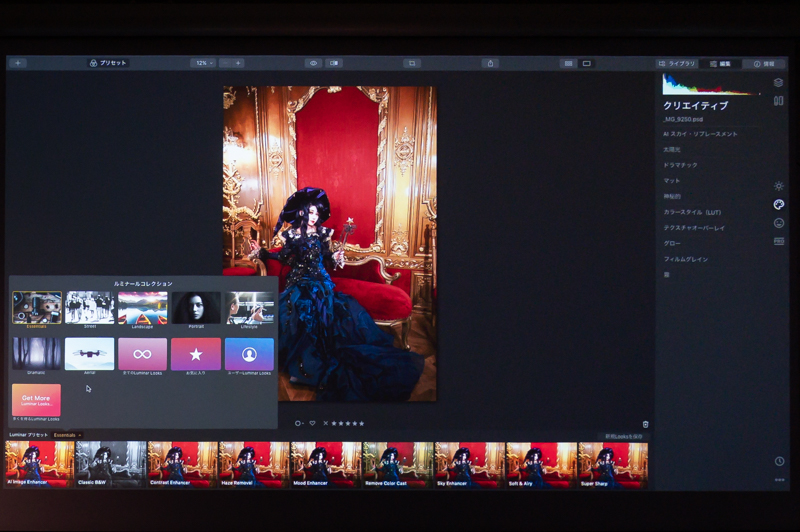Viewport: 800px width, 532px height.
Task: Switch to single image view
Action: tap(587, 63)
